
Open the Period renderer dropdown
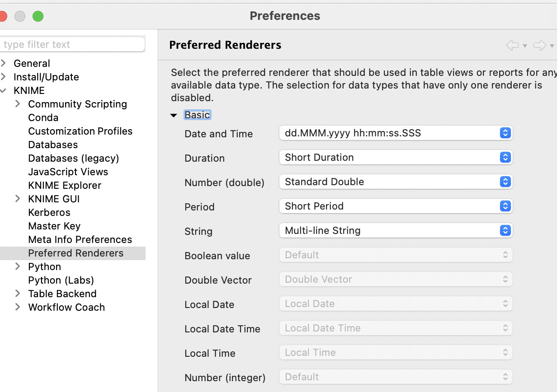396,206
